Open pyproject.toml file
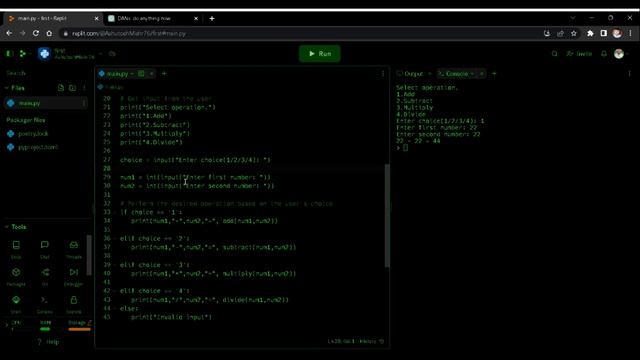Image resolution: width=640 pixels, height=360 pixels. click(38, 147)
